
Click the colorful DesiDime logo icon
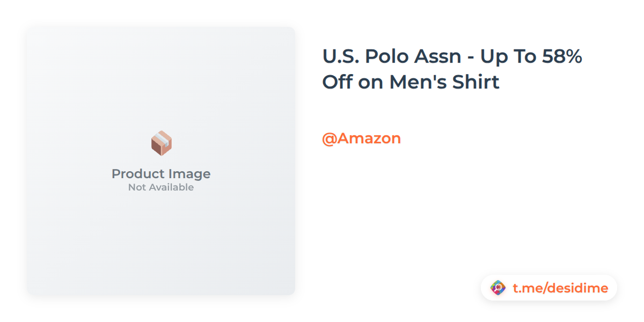click(498, 288)
